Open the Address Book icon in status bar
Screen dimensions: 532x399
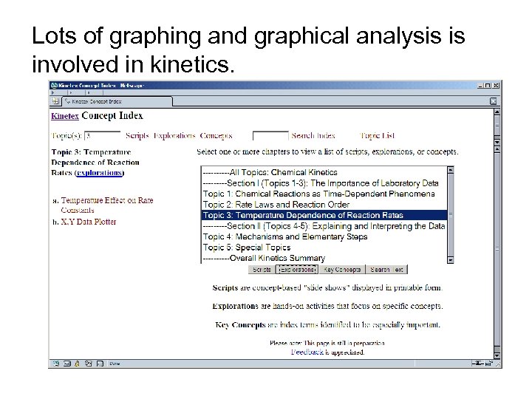coord(100,364)
